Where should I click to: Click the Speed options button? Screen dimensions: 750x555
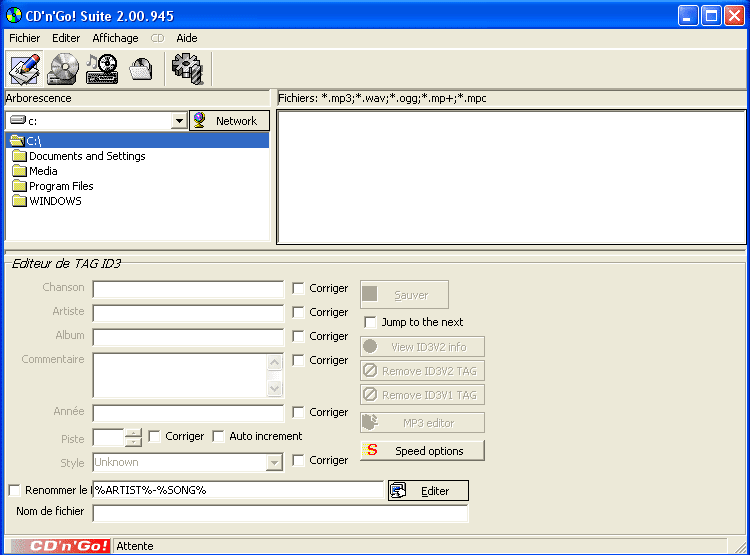pyautogui.click(x=422, y=451)
